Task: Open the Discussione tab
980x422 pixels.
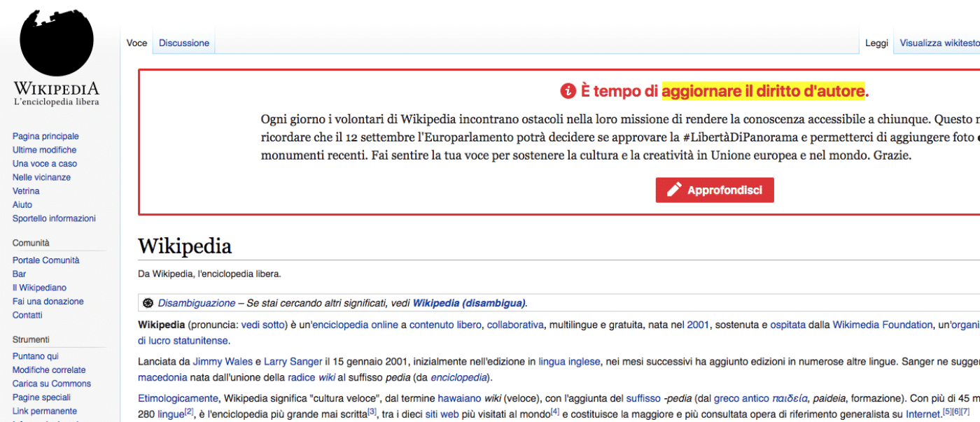Action: pyautogui.click(x=184, y=43)
